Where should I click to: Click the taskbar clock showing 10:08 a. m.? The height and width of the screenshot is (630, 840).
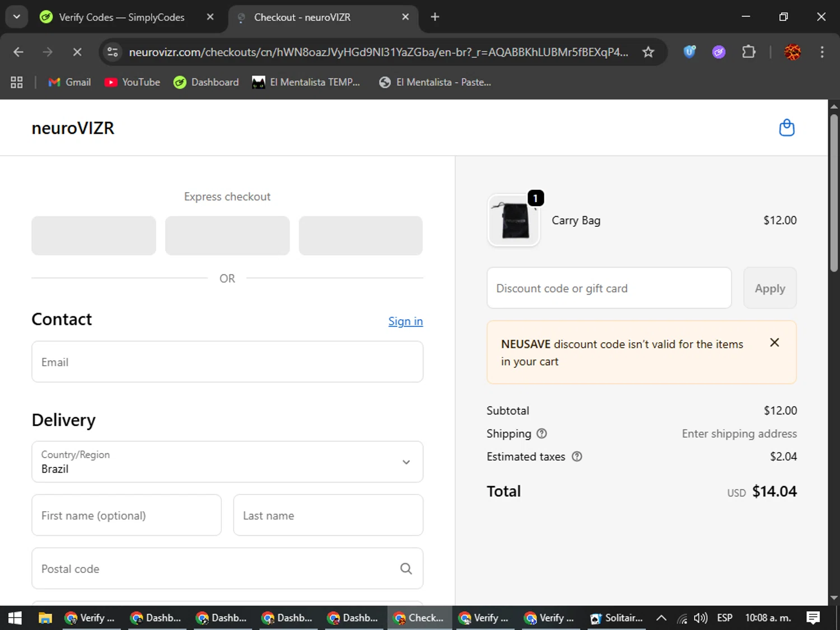click(x=768, y=618)
